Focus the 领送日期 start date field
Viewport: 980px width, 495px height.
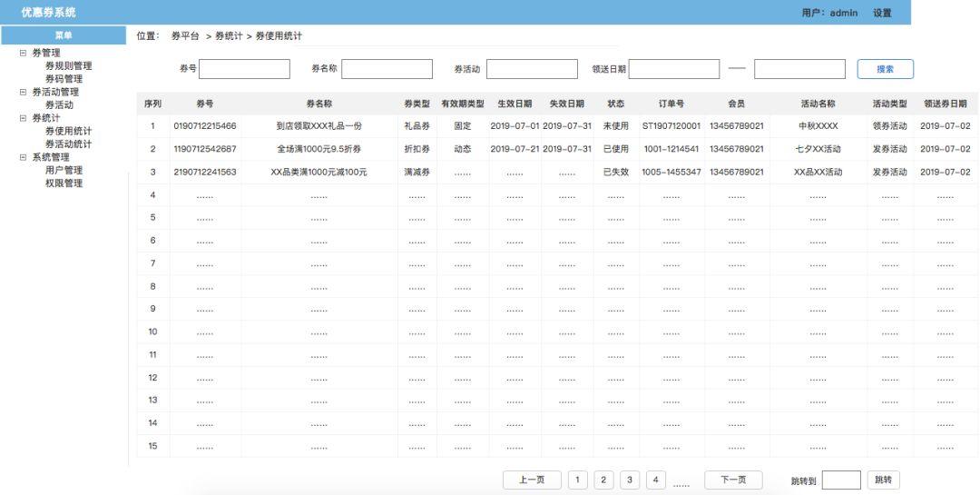click(673, 69)
